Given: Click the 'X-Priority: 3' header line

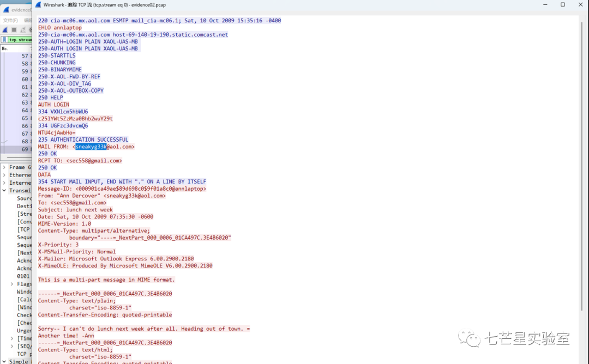Looking at the screenshot, I should click(x=58, y=245).
